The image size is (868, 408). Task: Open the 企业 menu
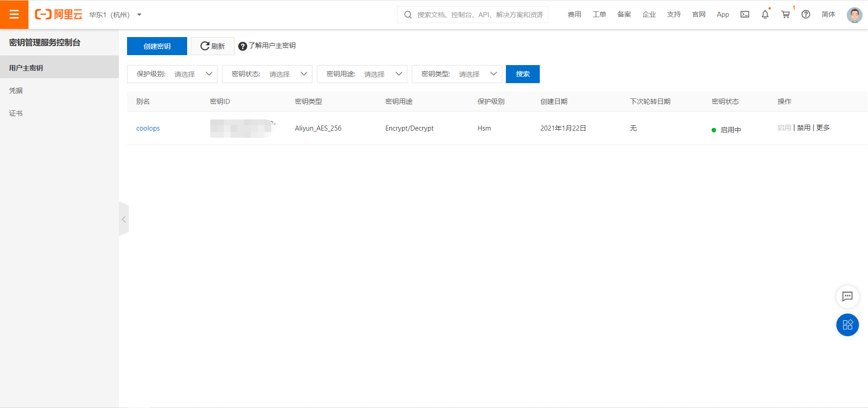[x=649, y=14]
